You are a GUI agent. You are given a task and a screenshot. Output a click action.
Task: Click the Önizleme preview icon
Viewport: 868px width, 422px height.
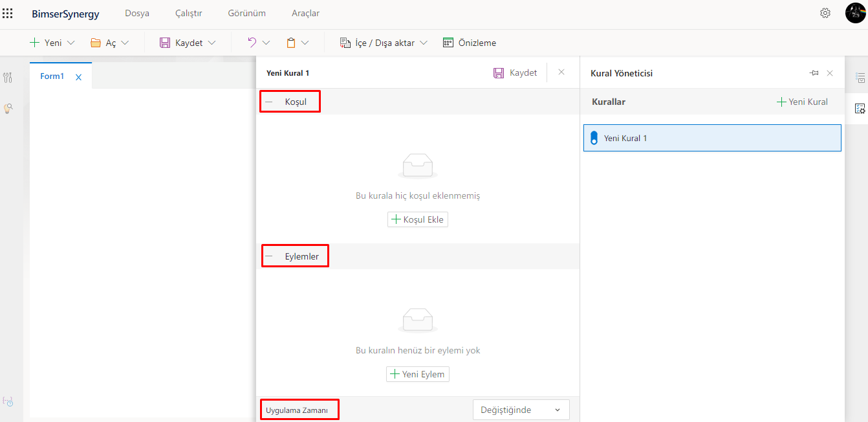[448, 43]
